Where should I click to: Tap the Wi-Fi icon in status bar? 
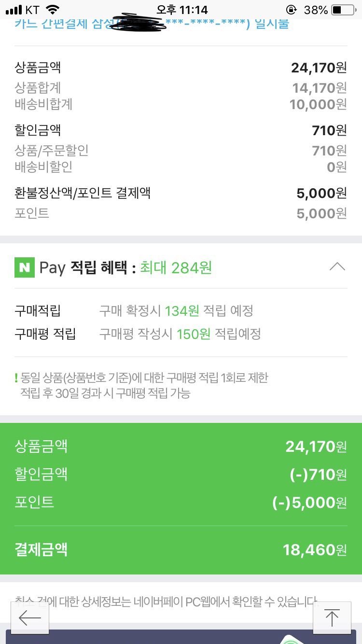click(x=53, y=10)
